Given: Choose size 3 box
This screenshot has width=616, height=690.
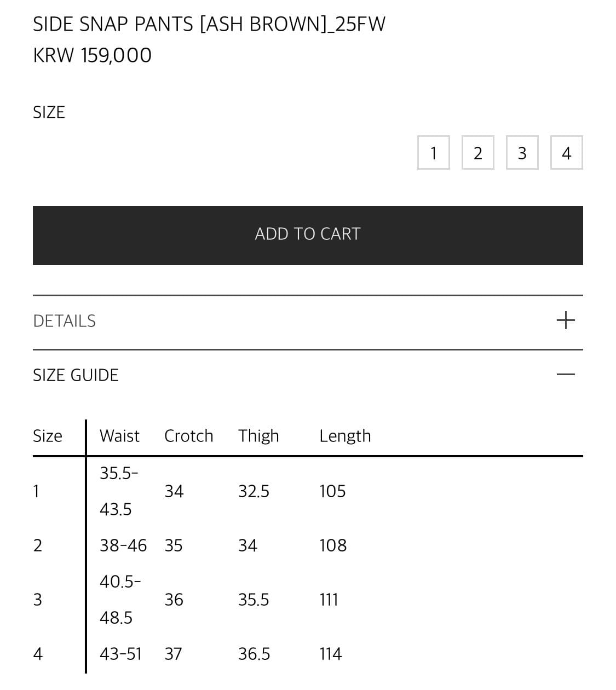Looking at the screenshot, I should pyautogui.click(x=522, y=153).
